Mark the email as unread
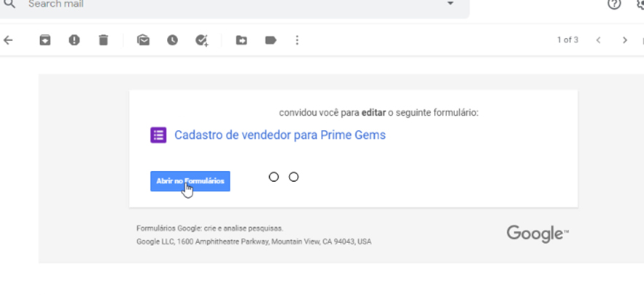The image size is (644, 295). point(143,40)
